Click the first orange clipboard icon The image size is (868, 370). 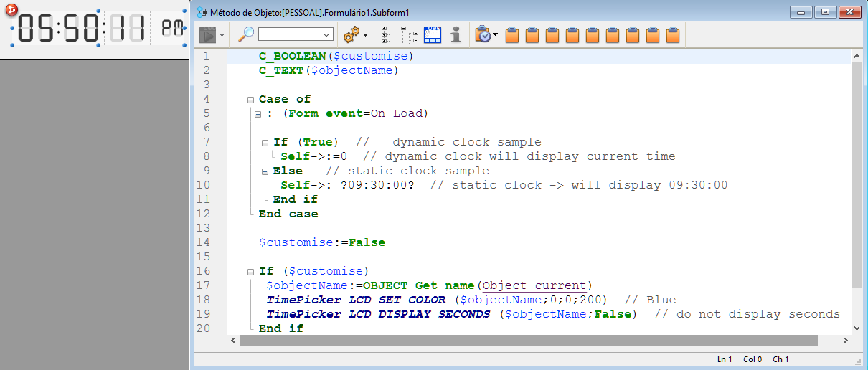pos(512,34)
